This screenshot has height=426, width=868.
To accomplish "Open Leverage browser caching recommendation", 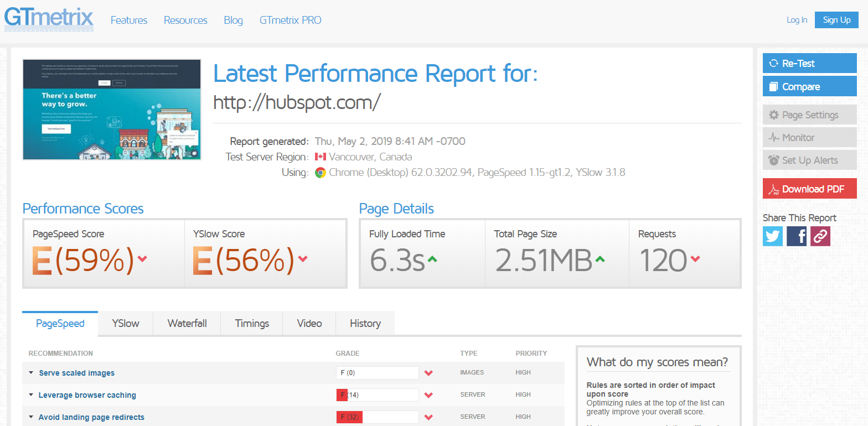I will (87, 395).
